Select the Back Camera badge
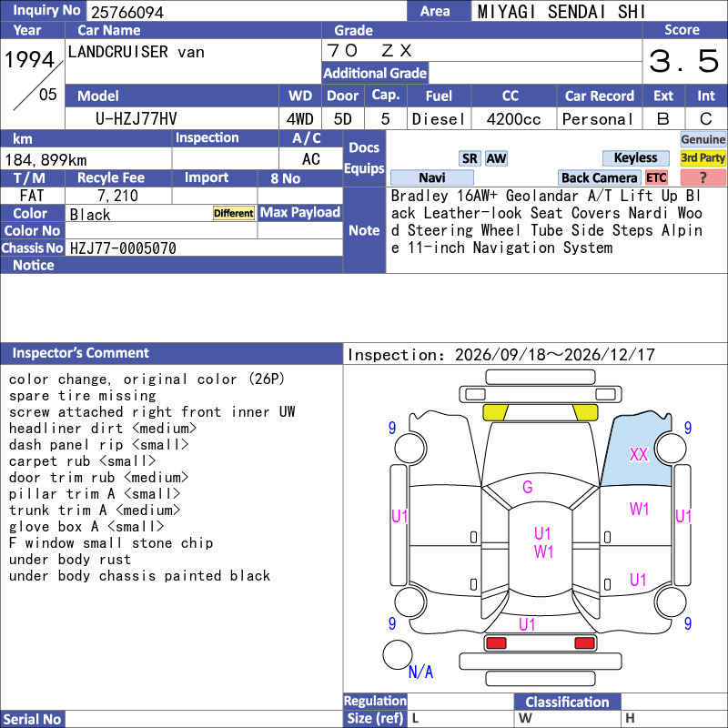 pyautogui.click(x=599, y=177)
